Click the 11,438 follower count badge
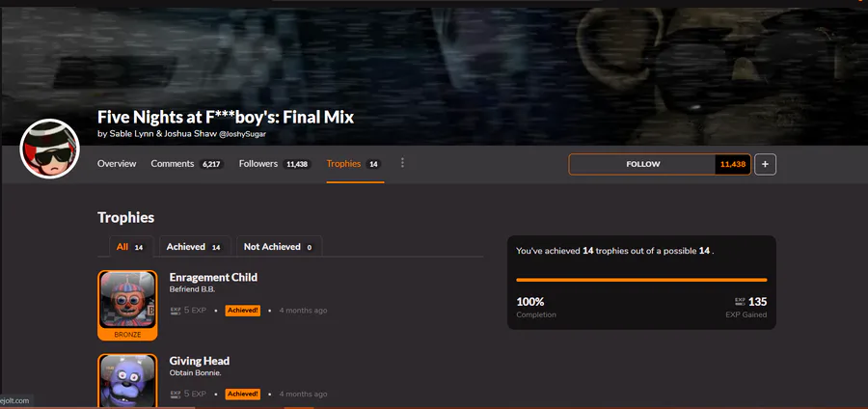The height and width of the screenshot is (409, 868). 733,164
